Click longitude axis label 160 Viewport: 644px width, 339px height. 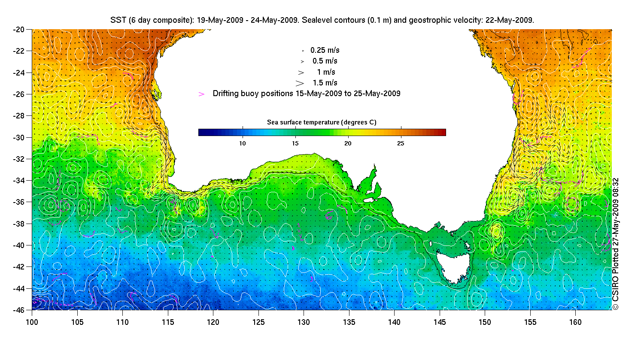[575, 322]
